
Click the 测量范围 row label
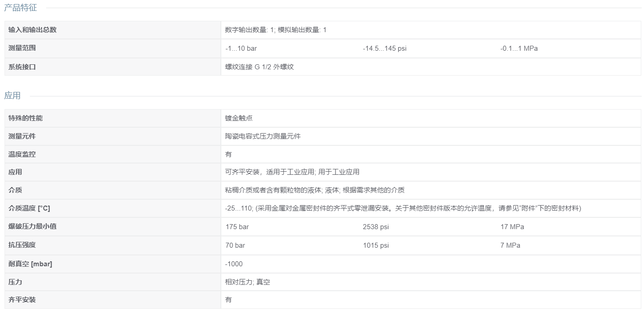coord(22,48)
